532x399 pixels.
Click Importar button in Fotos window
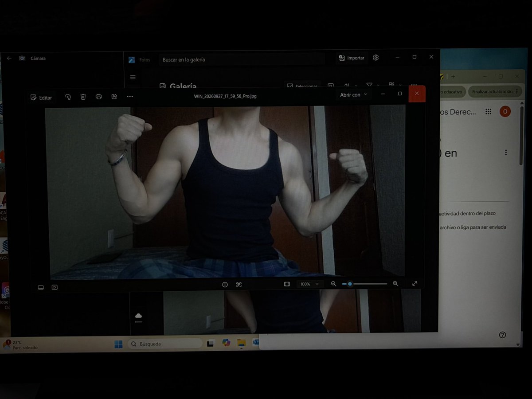point(352,58)
